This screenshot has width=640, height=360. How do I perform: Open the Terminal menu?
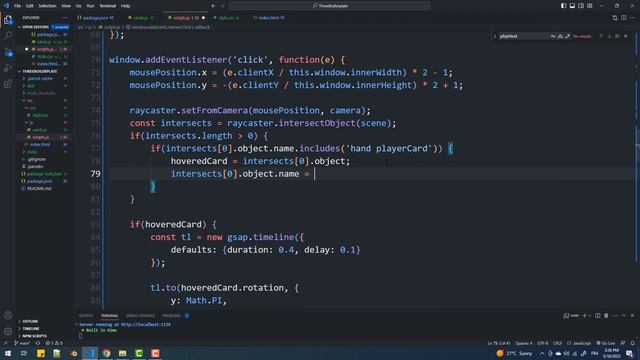[108, 6]
